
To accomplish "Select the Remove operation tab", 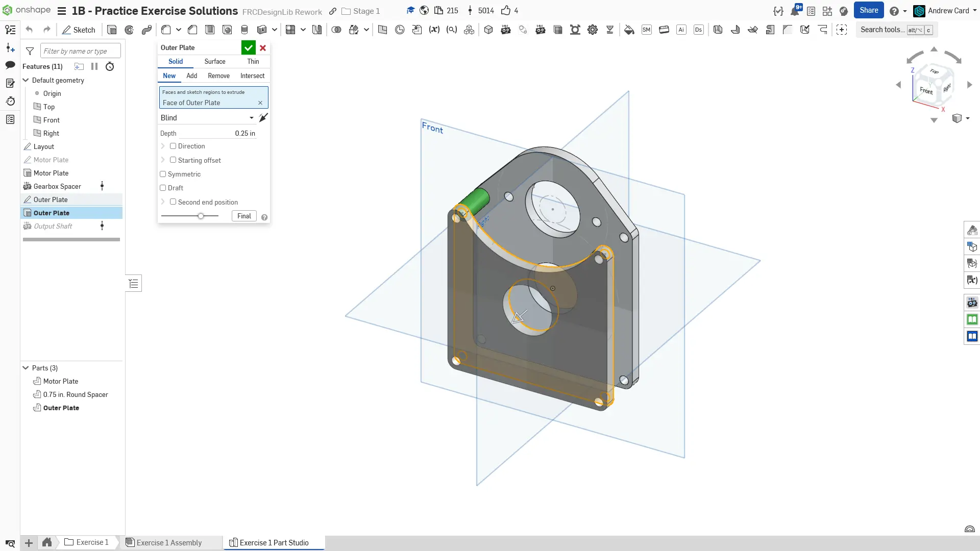I will point(218,76).
